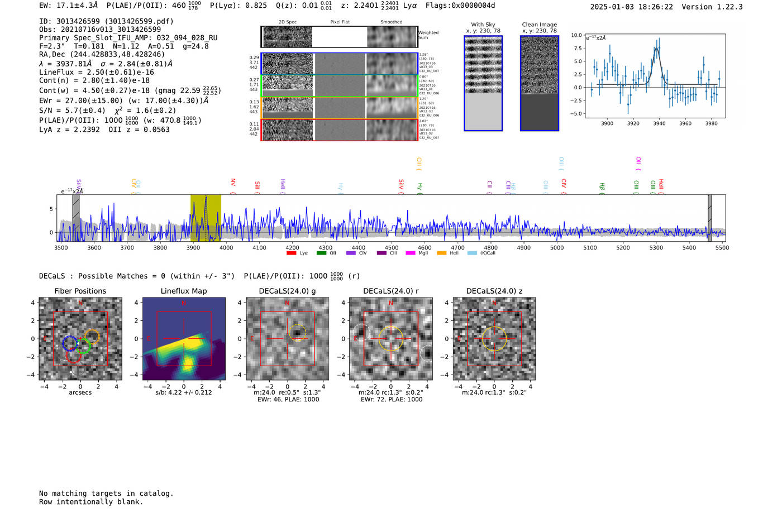Click the "s/b: 4.22 +/- 0.212" caption
The width and height of the screenshot is (782, 532).
[184, 392]
